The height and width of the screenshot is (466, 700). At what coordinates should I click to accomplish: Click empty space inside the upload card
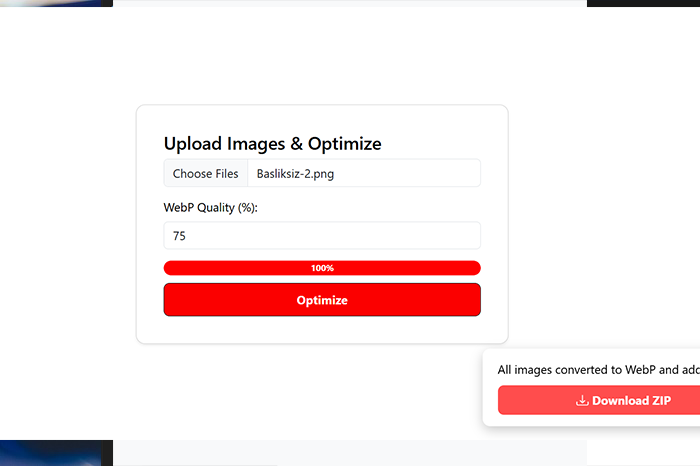pyautogui.click(x=322, y=328)
